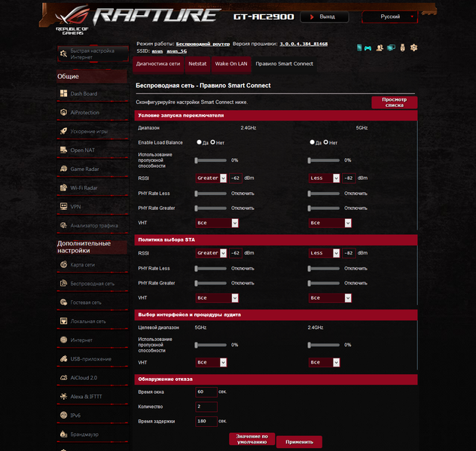Screen dimensions: 476x451
Task: Open the AiProtection shield icon
Action: pyautogui.click(x=63, y=112)
